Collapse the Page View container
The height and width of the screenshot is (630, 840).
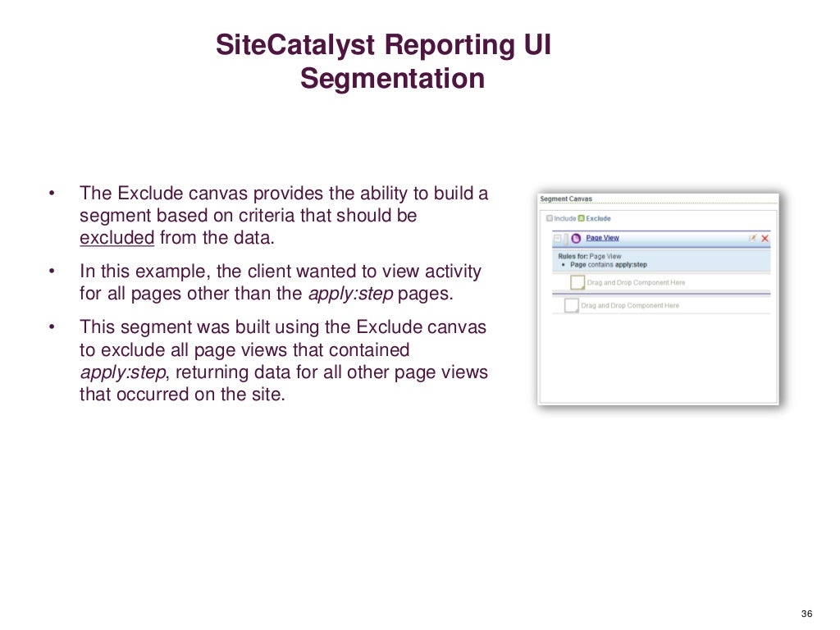click(x=557, y=239)
